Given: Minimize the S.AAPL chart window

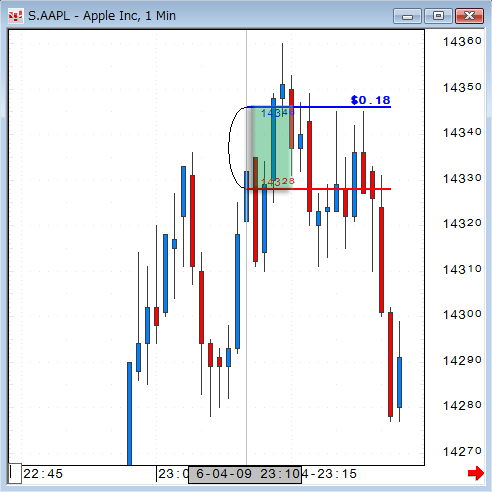Looking at the screenshot, I should point(407,16).
